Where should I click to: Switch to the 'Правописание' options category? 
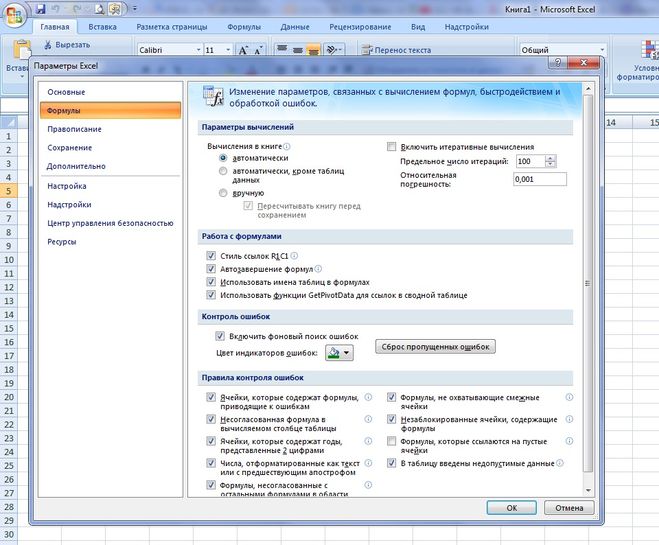tap(74, 129)
